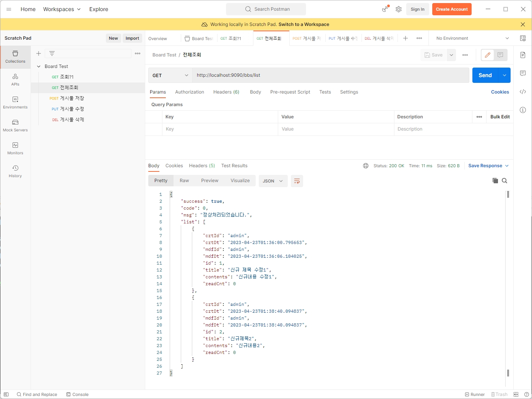This screenshot has height=399, width=532.
Task: Open the tab overflow ellipsis menu
Action: coord(419,38)
